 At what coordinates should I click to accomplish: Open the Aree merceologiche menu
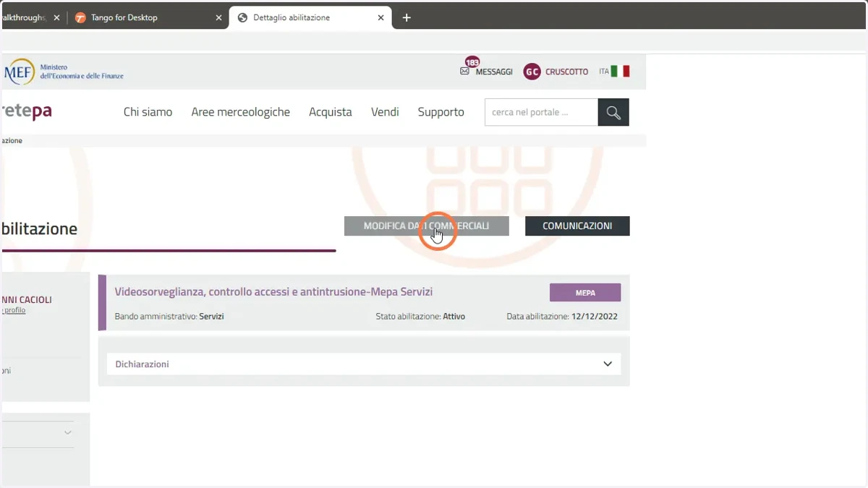(x=240, y=112)
